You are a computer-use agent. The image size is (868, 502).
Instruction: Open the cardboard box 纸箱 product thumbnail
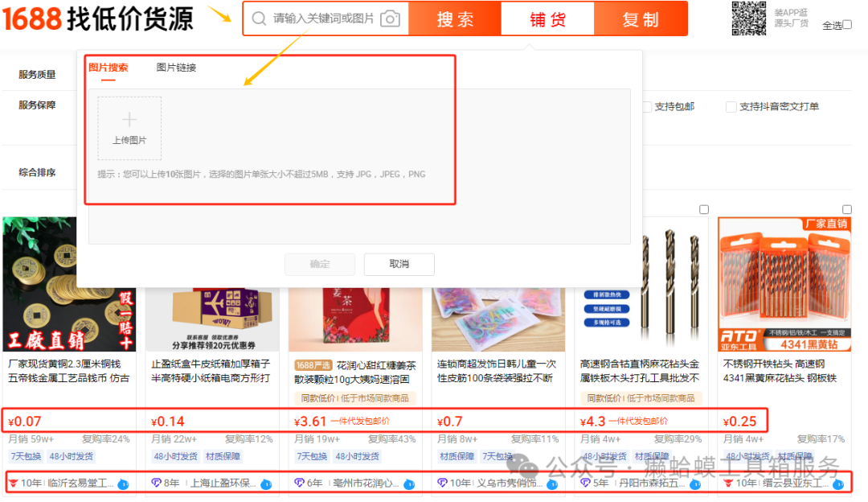[212, 319]
